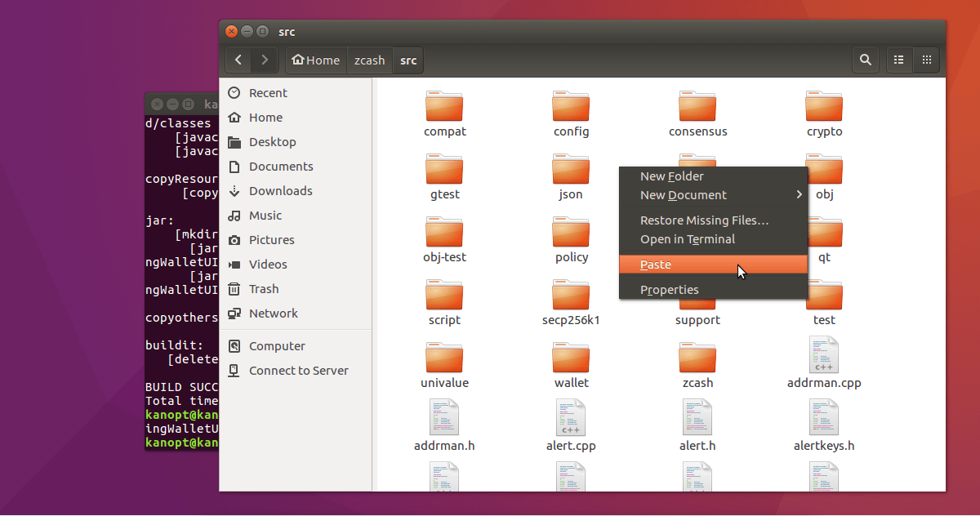Click the search magnifier icon in toolbar
The height and width of the screenshot is (516, 980).
[866, 60]
